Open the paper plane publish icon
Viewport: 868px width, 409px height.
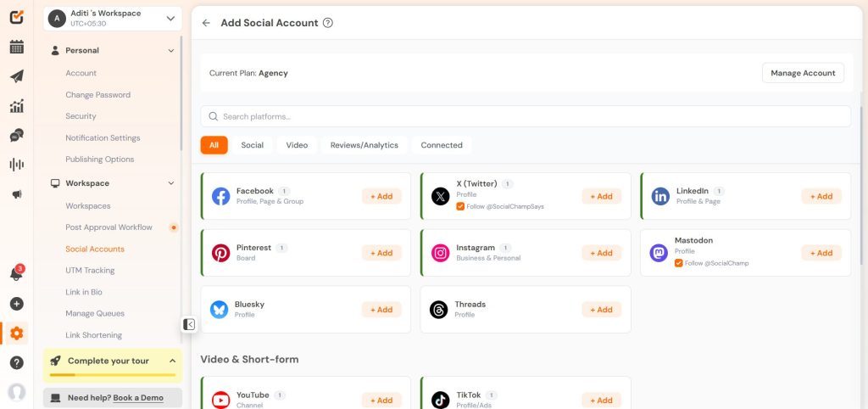click(x=17, y=76)
